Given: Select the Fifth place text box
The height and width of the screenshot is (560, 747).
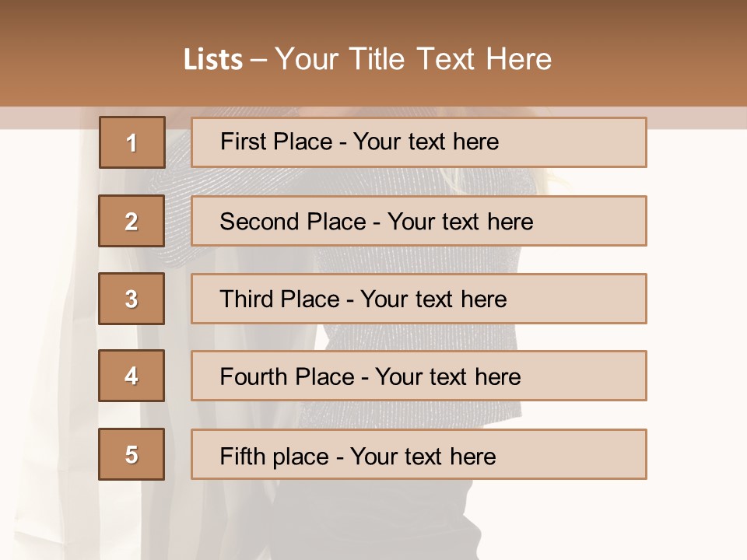Looking at the screenshot, I should point(419,454).
